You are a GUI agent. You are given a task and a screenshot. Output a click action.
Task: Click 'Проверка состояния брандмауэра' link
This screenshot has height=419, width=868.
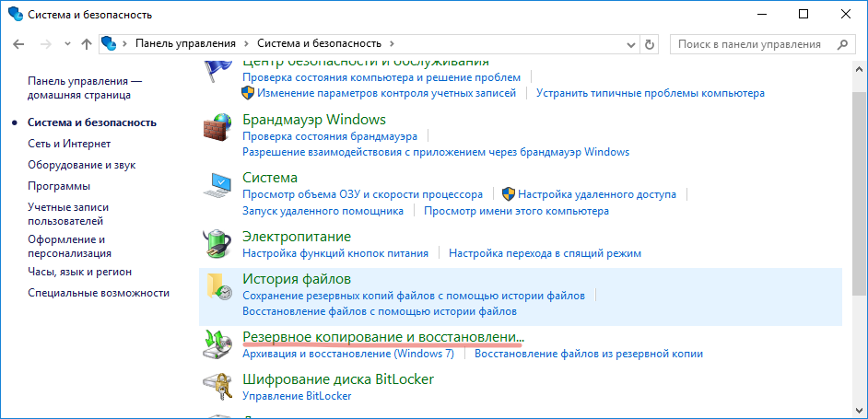point(330,136)
